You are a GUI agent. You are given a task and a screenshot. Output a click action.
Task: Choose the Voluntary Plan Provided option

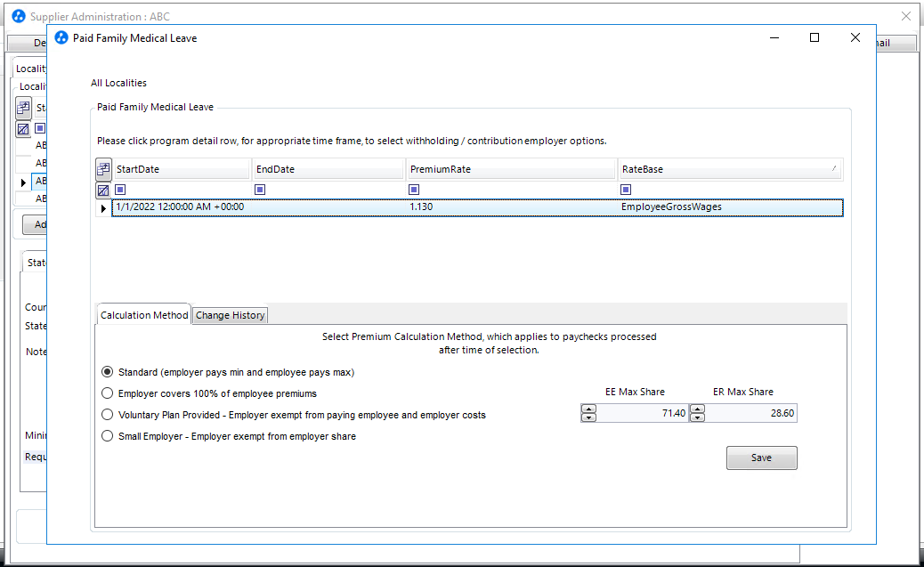pyautogui.click(x=107, y=415)
